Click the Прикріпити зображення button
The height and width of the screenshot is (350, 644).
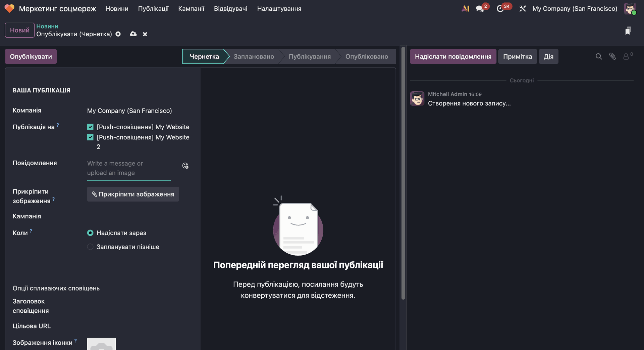(133, 194)
